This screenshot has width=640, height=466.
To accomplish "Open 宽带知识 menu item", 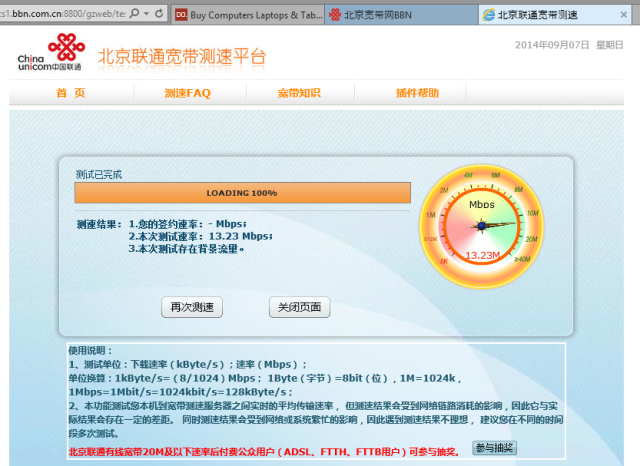I will pos(299,93).
